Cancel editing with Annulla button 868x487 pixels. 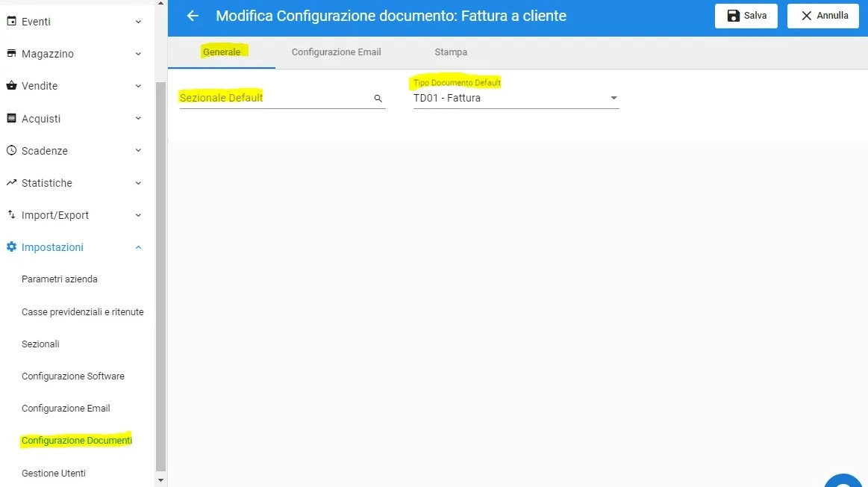(823, 16)
